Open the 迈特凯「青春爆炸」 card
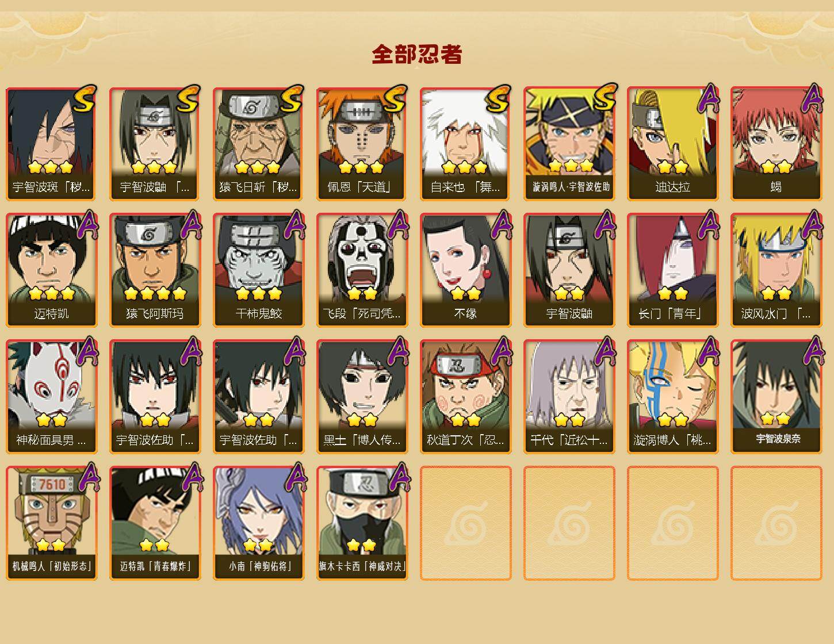This screenshot has width=834, height=644. [155, 523]
